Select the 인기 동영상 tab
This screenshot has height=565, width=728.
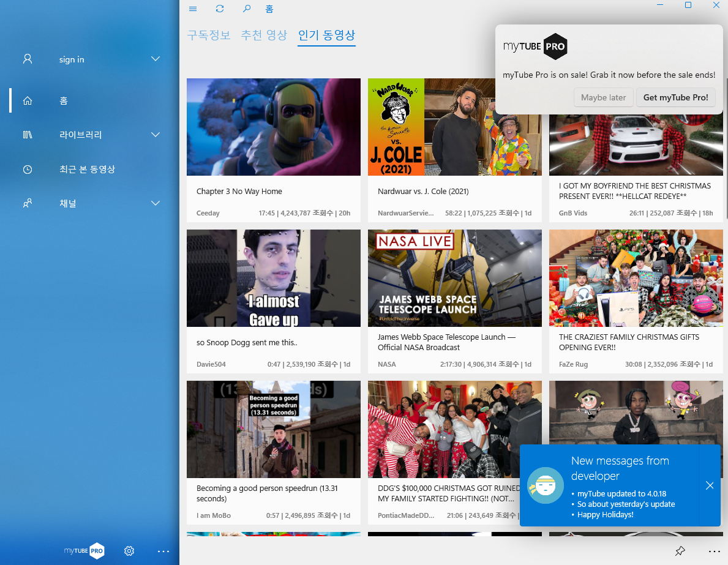coord(326,36)
